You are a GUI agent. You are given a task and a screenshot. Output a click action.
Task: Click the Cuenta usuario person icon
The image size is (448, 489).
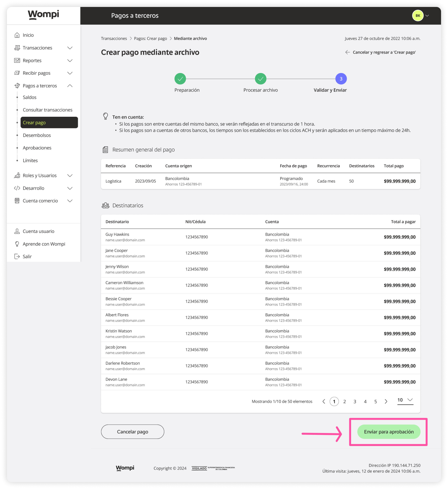click(17, 231)
